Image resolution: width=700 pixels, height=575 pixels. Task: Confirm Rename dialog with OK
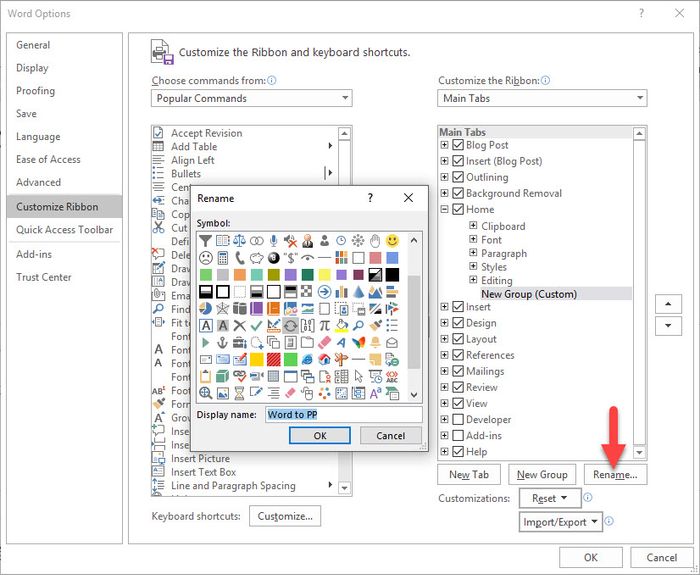(320, 436)
